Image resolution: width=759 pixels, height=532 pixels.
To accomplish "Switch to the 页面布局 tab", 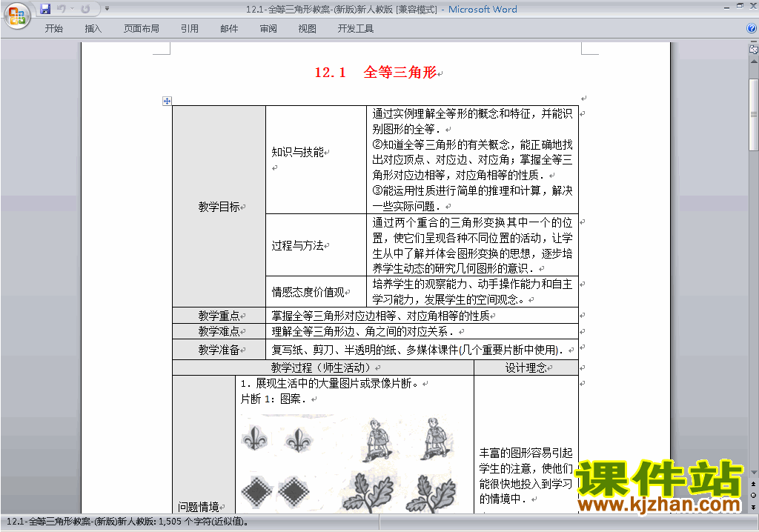I will click(142, 29).
